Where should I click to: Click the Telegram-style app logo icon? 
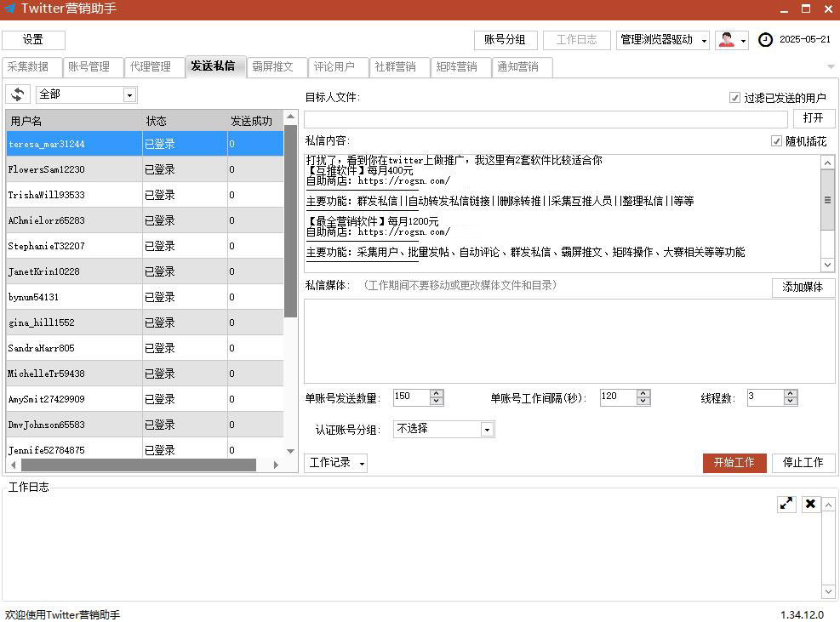[x=10, y=9]
